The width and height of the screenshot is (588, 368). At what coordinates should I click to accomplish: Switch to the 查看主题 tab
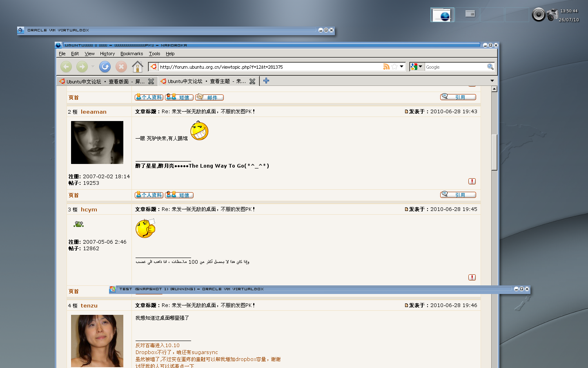208,81
